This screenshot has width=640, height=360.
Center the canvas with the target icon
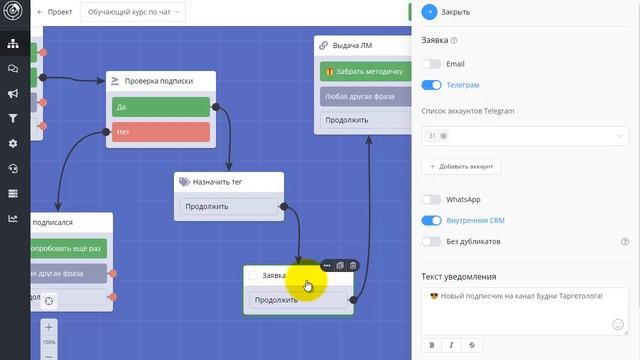click(49, 301)
